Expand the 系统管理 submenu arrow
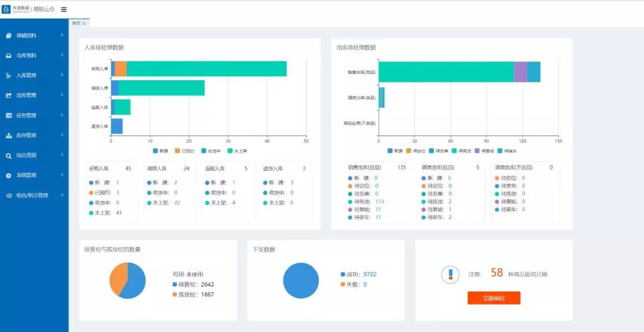The width and height of the screenshot is (644, 332). tap(62, 175)
